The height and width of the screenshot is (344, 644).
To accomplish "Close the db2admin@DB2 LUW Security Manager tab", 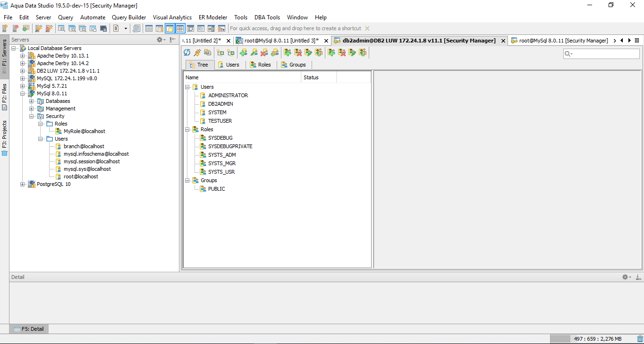I will pyautogui.click(x=503, y=41).
